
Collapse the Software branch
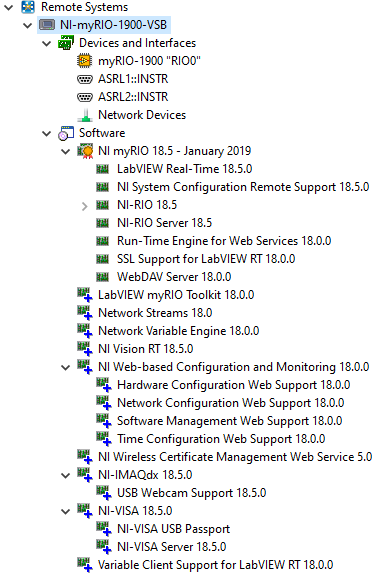(47, 133)
